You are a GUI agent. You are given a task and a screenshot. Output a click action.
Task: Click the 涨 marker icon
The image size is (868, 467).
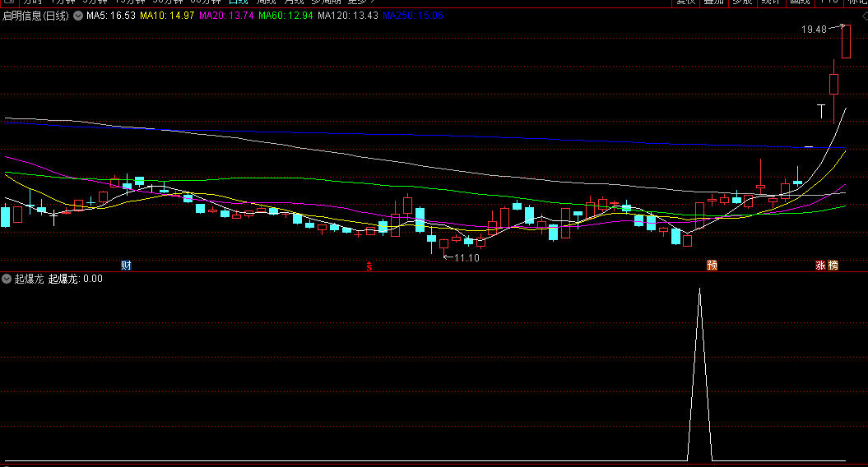pyautogui.click(x=820, y=265)
